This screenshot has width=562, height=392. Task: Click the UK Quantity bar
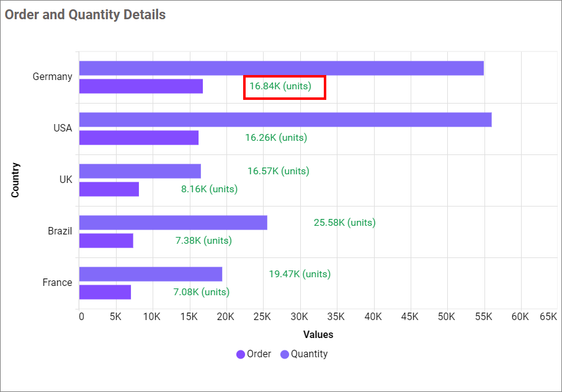pyautogui.click(x=140, y=171)
